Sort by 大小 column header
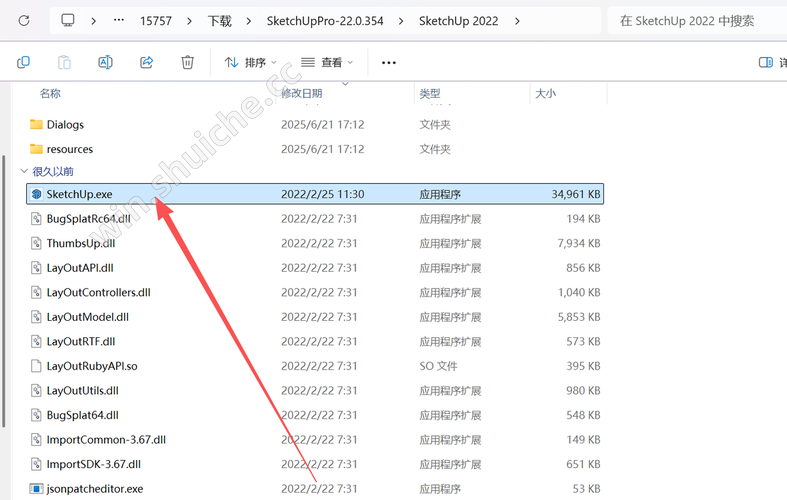This screenshot has width=787, height=500. click(546, 93)
